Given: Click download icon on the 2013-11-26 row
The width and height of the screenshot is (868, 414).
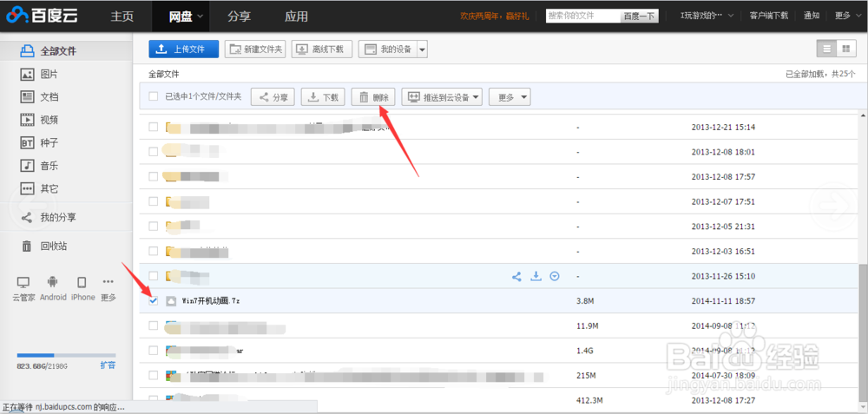Looking at the screenshot, I should click(x=536, y=276).
